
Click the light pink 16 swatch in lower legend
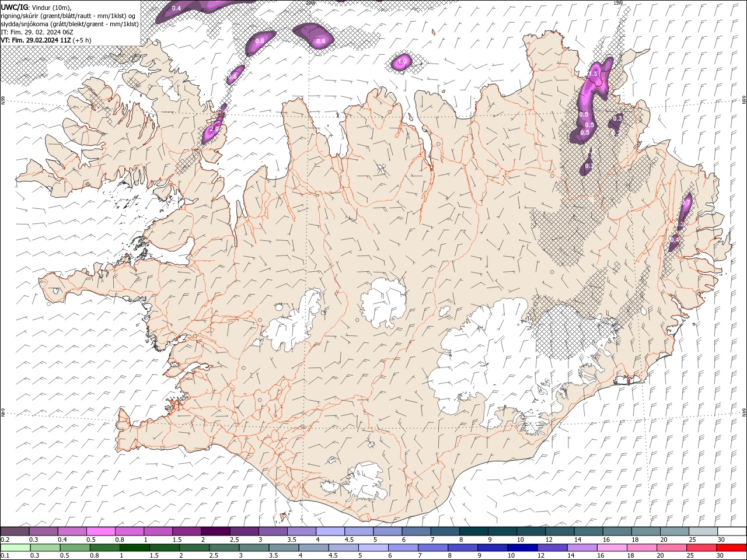pos(612,548)
